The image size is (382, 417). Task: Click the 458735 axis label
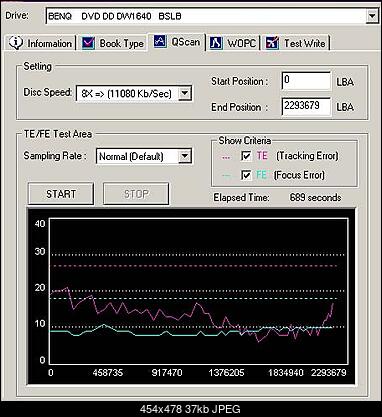pyautogui.click(x=108, y=372)
